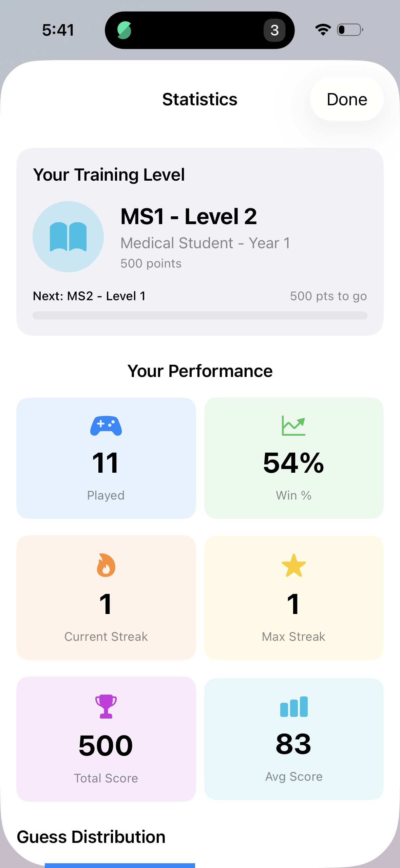Tap the orange flame Current Streak icon
This screenshot has width=400, height=868.
point(106,565)
